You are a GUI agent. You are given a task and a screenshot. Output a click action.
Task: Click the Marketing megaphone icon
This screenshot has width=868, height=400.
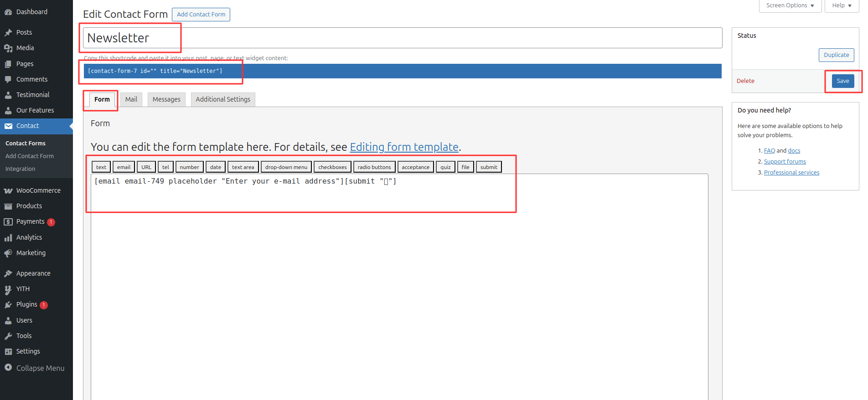(x=8, y=253)
